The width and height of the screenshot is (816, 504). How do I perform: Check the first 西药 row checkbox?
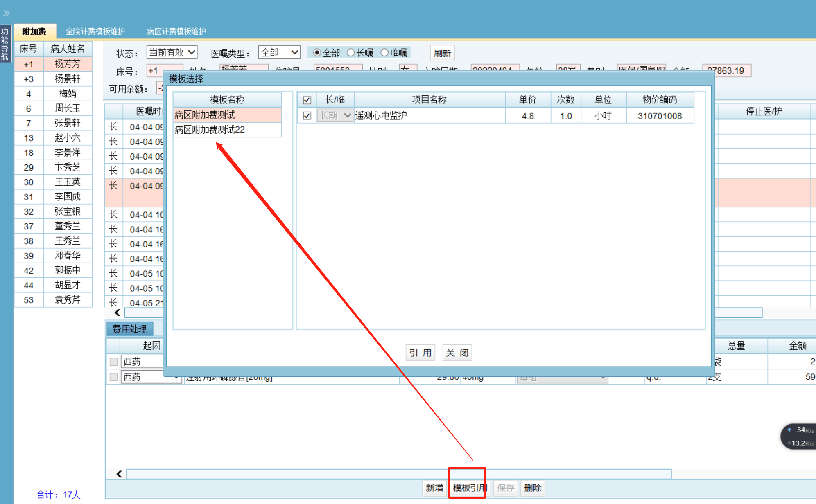pos(114,362)
